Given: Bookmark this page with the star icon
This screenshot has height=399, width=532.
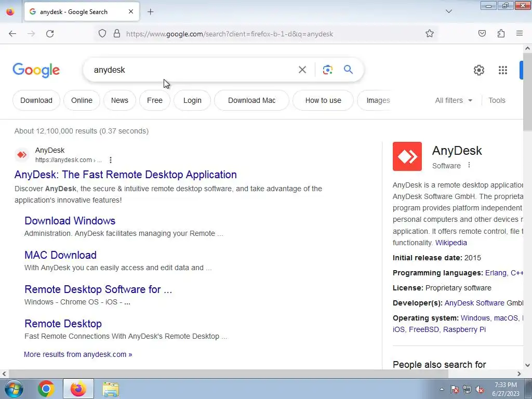Looking at the screenshot, I should pos(430,34).
